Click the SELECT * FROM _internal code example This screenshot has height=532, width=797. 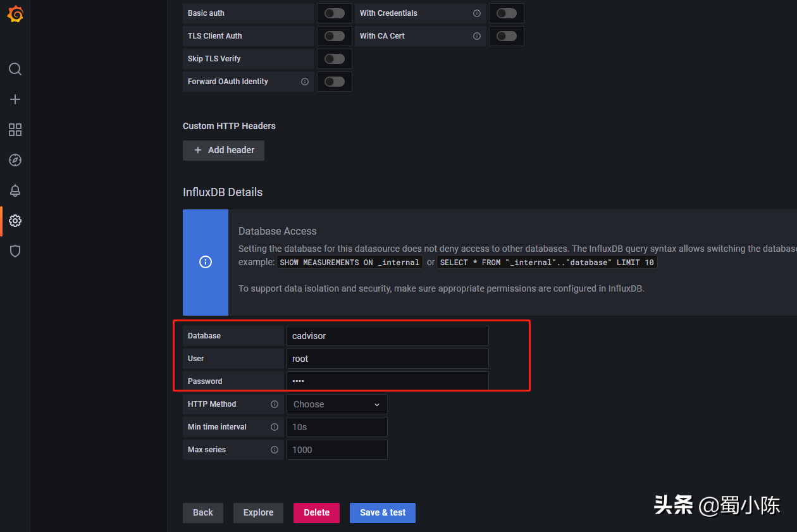coord(547,263)
